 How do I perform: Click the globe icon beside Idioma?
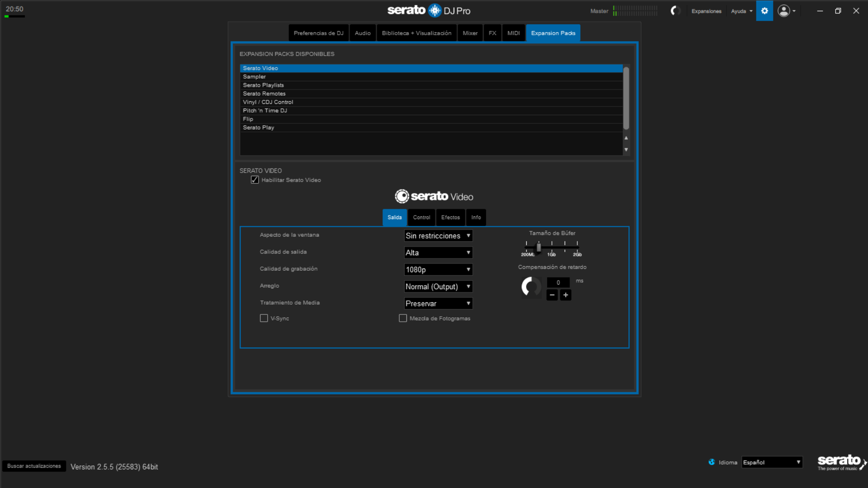[712, 462]
